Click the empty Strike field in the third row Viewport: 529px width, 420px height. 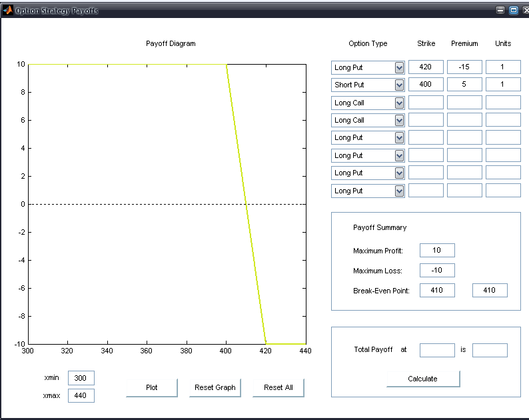(x=426, y=102)
